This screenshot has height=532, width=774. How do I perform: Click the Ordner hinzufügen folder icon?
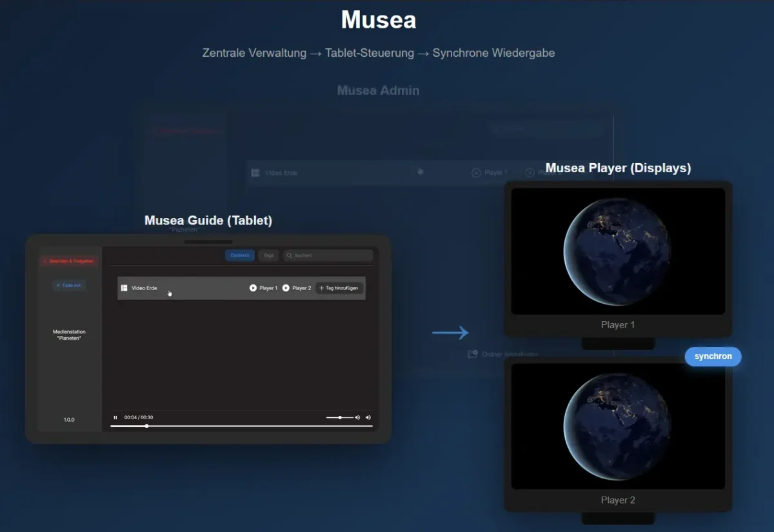click(473, 354)
